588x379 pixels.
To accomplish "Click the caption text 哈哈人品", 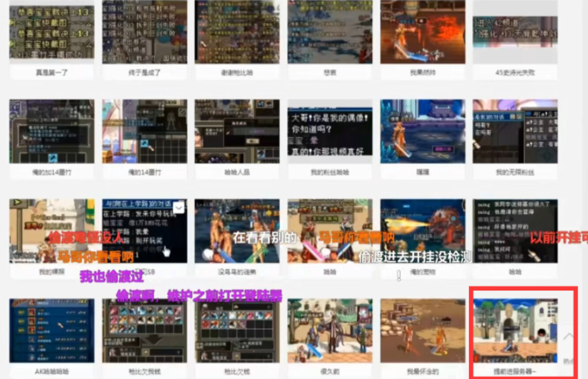I will [x=237, y=172].
